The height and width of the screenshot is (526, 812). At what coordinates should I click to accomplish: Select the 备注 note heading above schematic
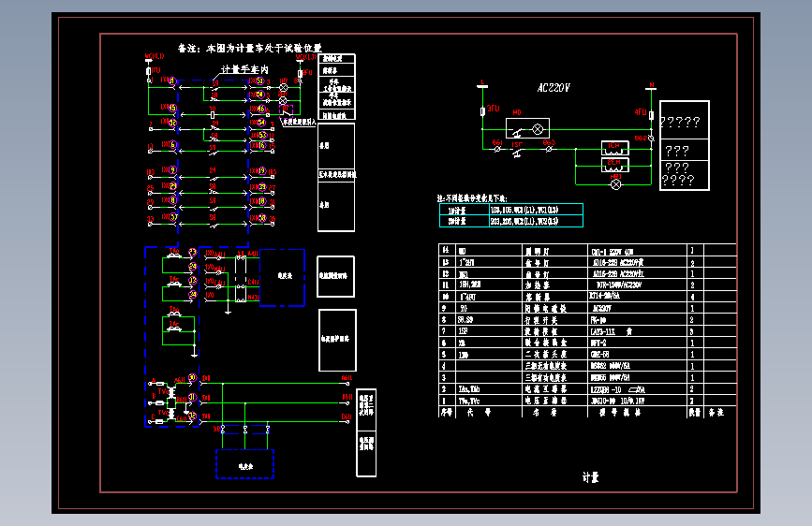click(250, 48)
